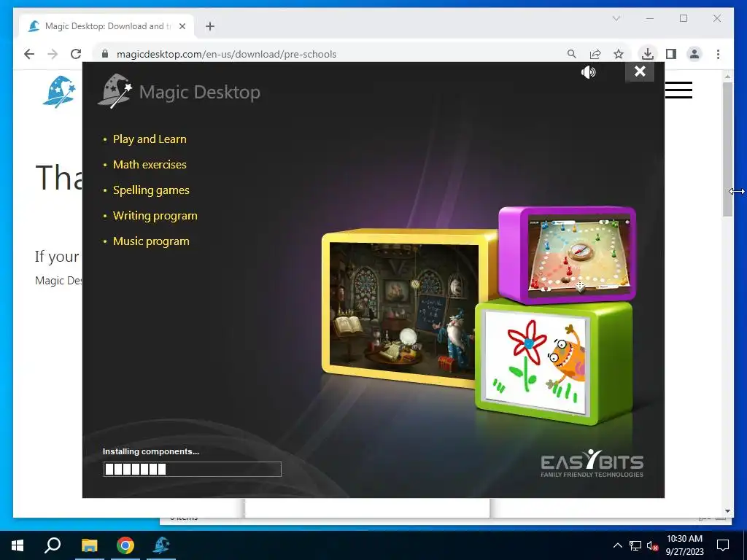Bookmark this page with the star icon

[x=619, y=54]
